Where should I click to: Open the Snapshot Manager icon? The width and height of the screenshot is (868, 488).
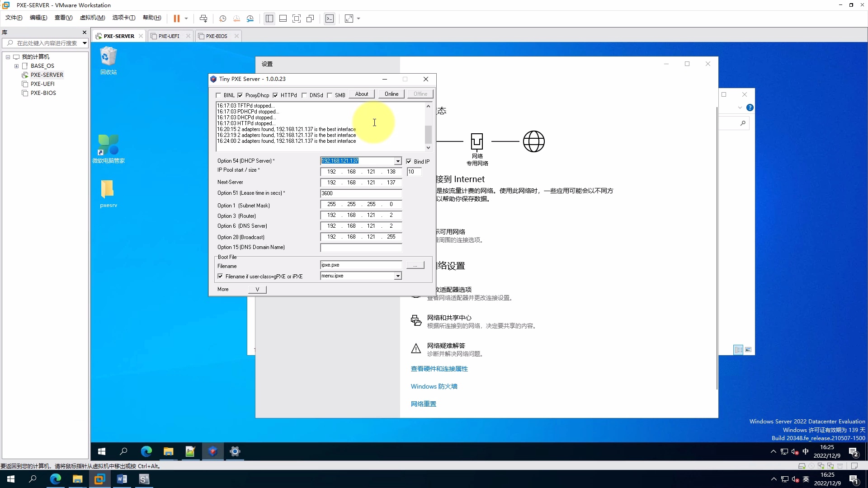coord(250,19)
